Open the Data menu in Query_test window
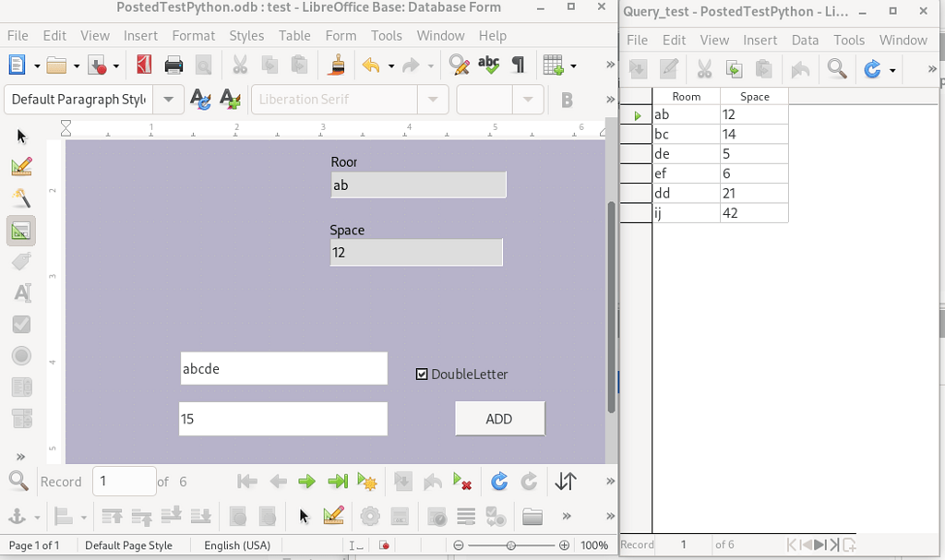945x560 pixels. click(x=805, y=40)
